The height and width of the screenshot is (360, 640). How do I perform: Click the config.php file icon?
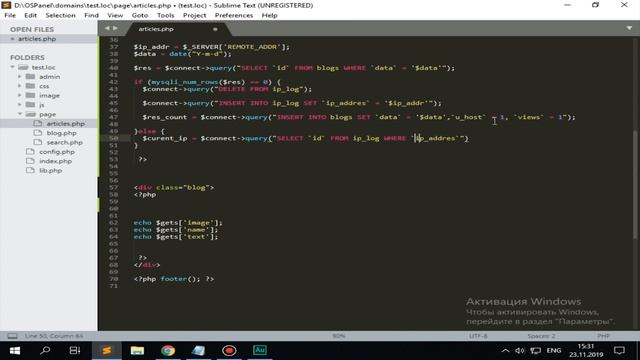pos(30,151)
